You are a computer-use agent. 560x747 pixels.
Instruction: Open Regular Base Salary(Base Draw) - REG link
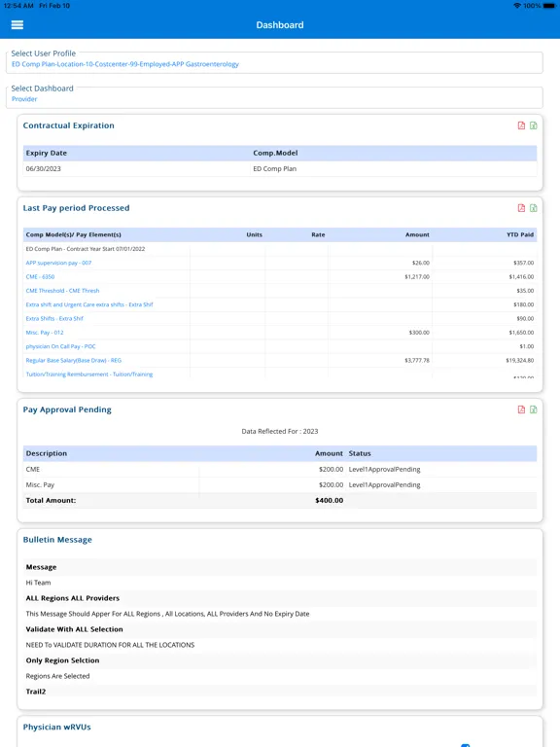coord(73,360)
